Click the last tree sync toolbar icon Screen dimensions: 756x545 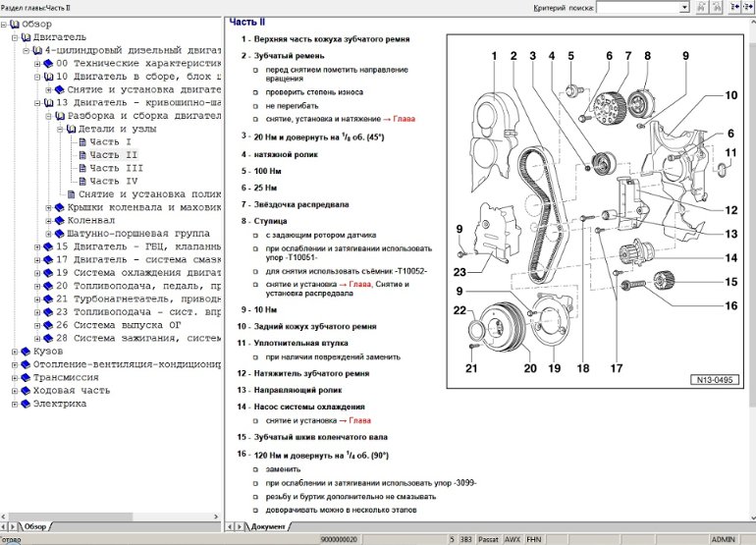click(x=748, y=7)
